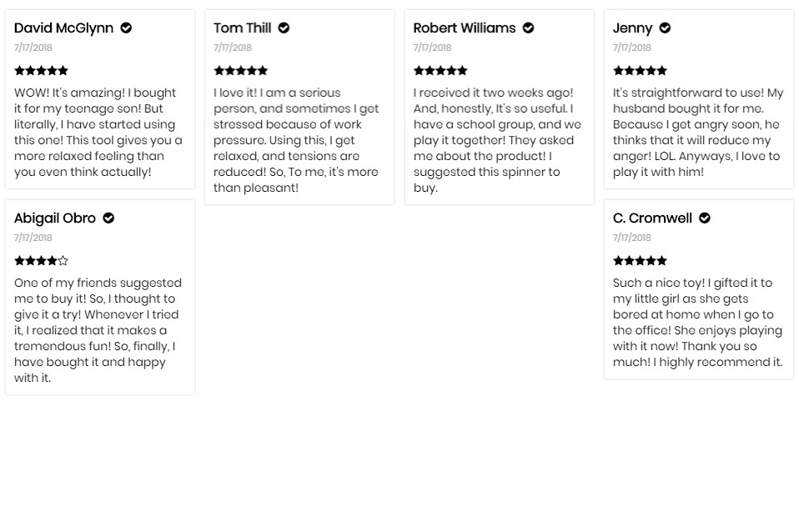The height and width of the screenshot is (532, 799).
Task: Click Tom Thill's review text about work pressure
Action: click(x=296, y=140)
